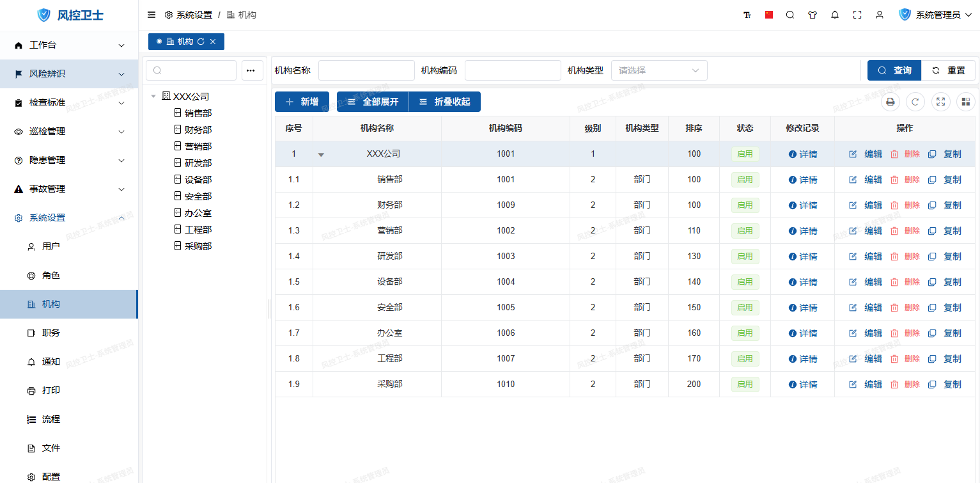Select 研发部 in the organization tree

click(x=198, y=163)
